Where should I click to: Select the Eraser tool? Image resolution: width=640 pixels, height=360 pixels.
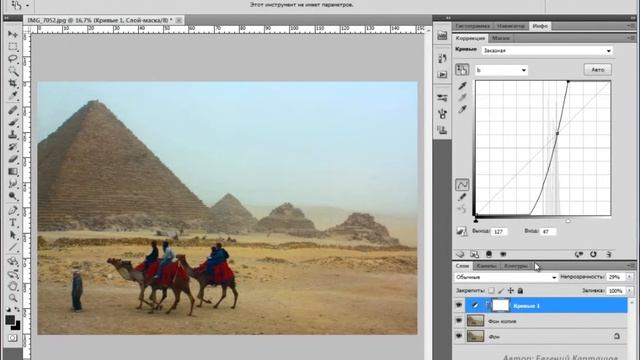(x=13, y=159)
